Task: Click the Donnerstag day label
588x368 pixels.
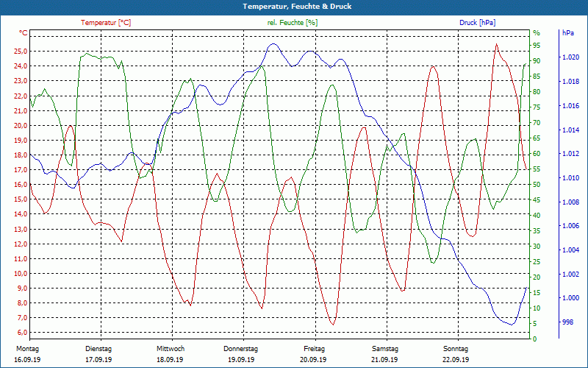Action: pos(241,349)
